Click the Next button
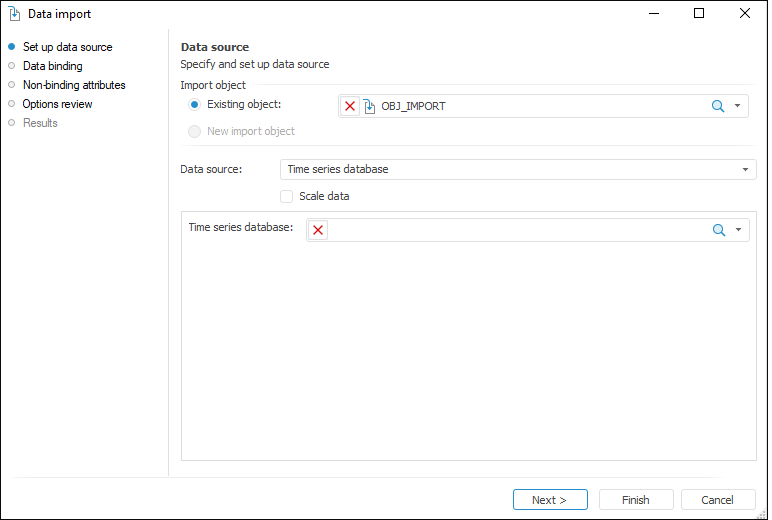This screenshot has width=772, height=520. [549, 500]
